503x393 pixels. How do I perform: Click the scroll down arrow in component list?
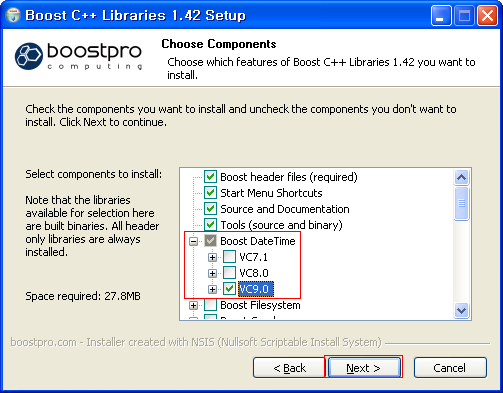click(x=462, y=311)
